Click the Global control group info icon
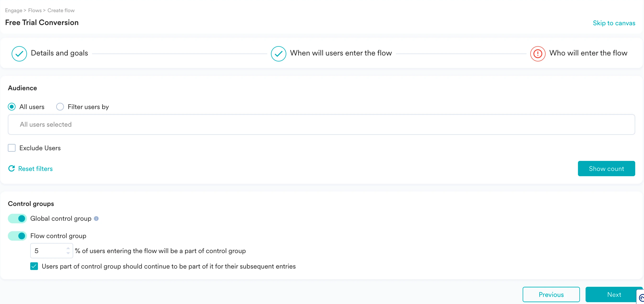This screenshot has width=644, height=304. pyautogui.click(x=96, y=219)
